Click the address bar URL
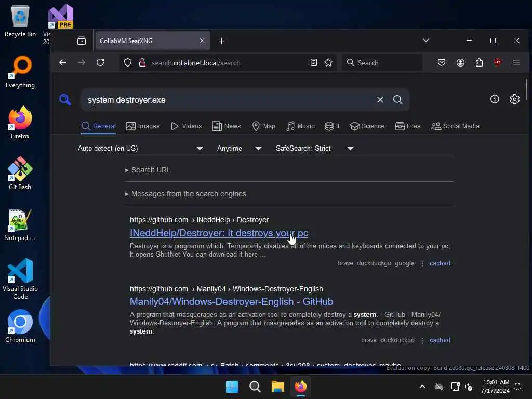532x399 pixels. point(196,63)
